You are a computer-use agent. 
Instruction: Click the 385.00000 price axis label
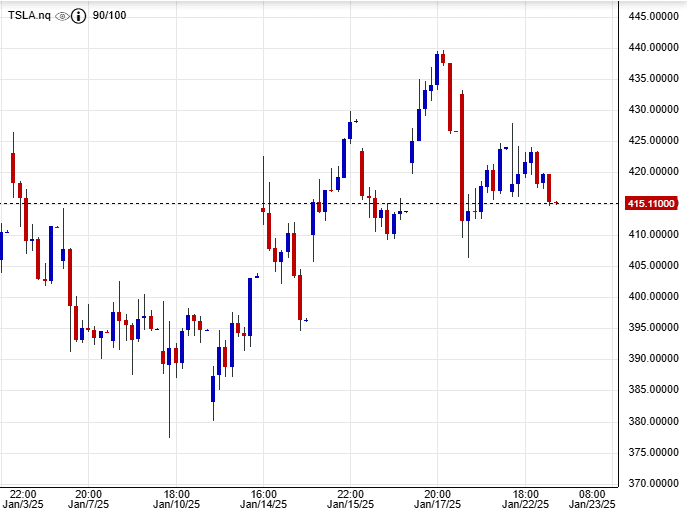click(x=651, y=390)
